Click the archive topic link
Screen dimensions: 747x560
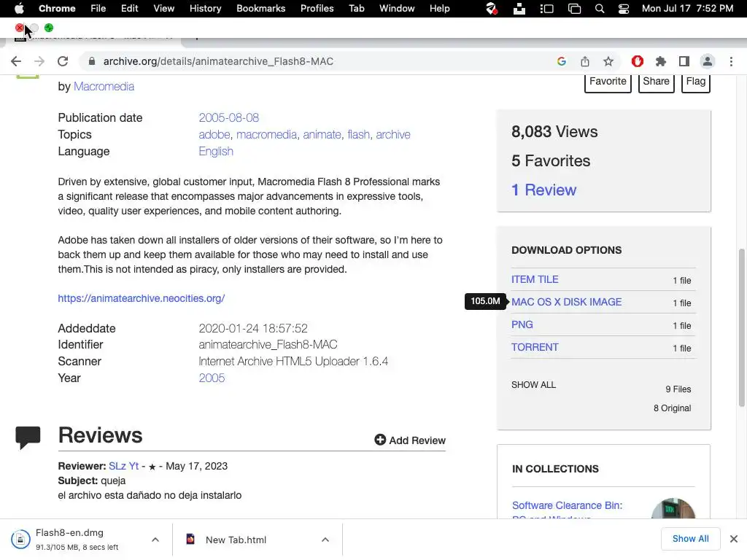393,135
